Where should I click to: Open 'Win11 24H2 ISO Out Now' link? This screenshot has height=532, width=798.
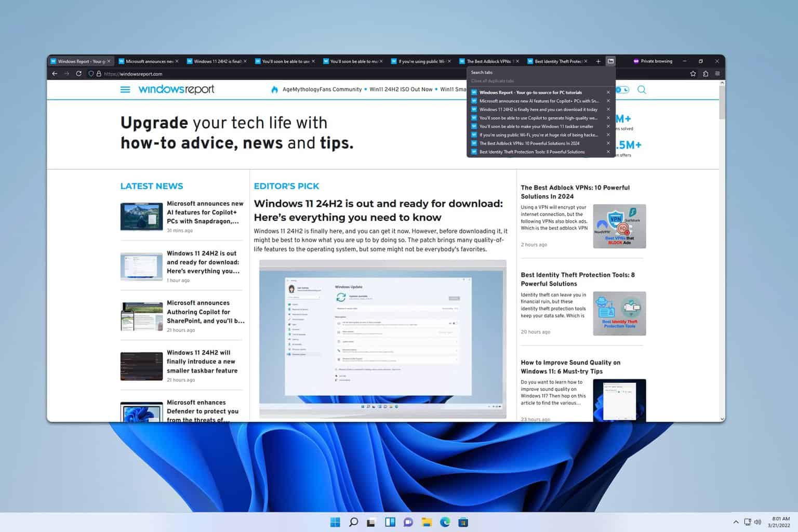tap(401, 89)
